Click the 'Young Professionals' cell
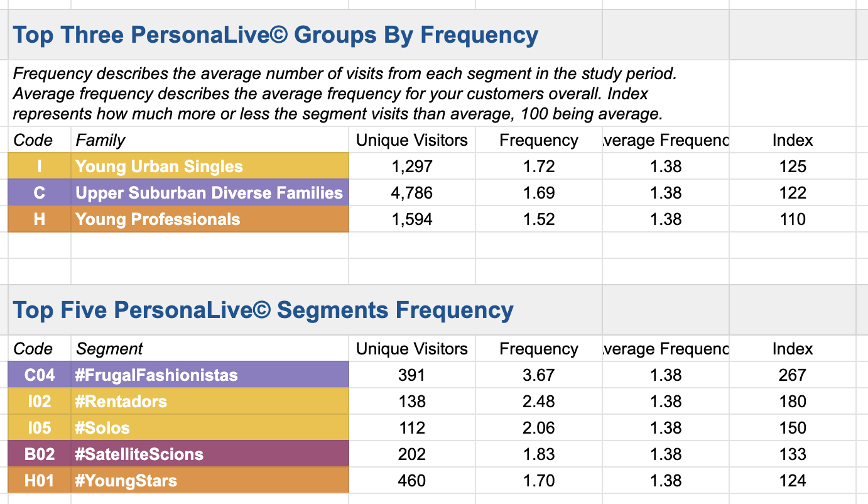 (210, 219)
